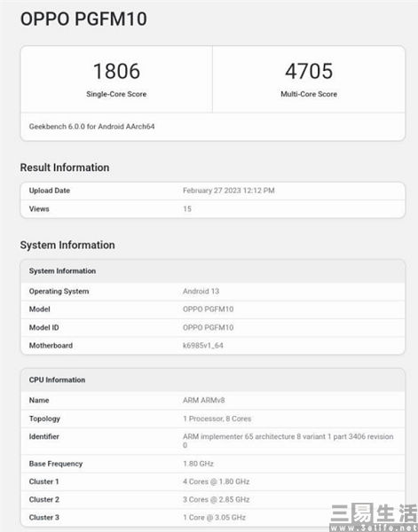This screenshot has height=532, width=418.
Task: Click the Cluster 2 label
Action: [43, 500]
